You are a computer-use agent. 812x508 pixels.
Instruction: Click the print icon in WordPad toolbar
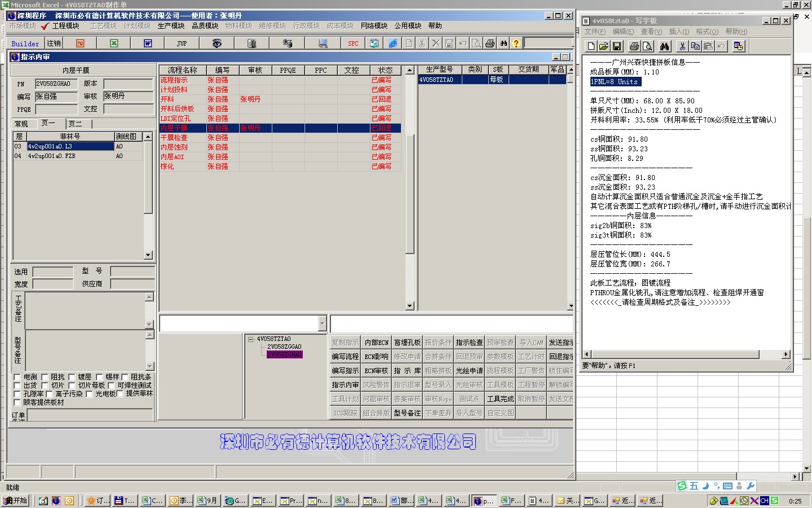point(634,46)
